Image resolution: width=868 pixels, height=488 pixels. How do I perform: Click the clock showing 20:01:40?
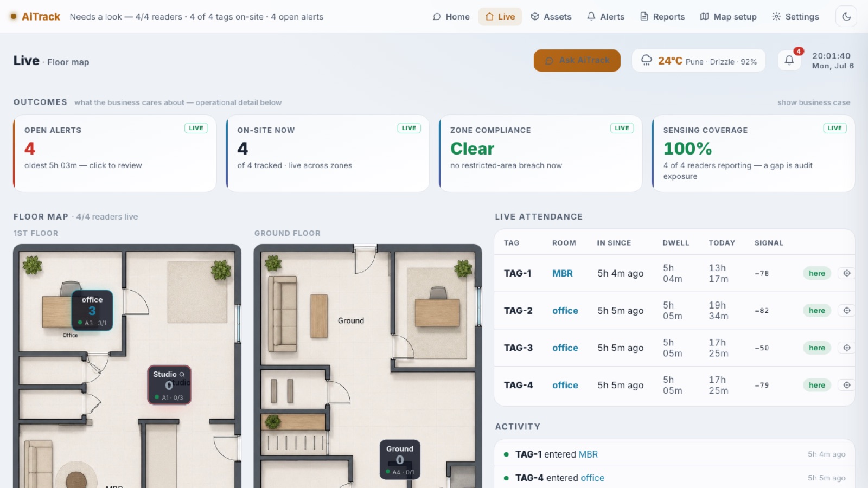832,56
